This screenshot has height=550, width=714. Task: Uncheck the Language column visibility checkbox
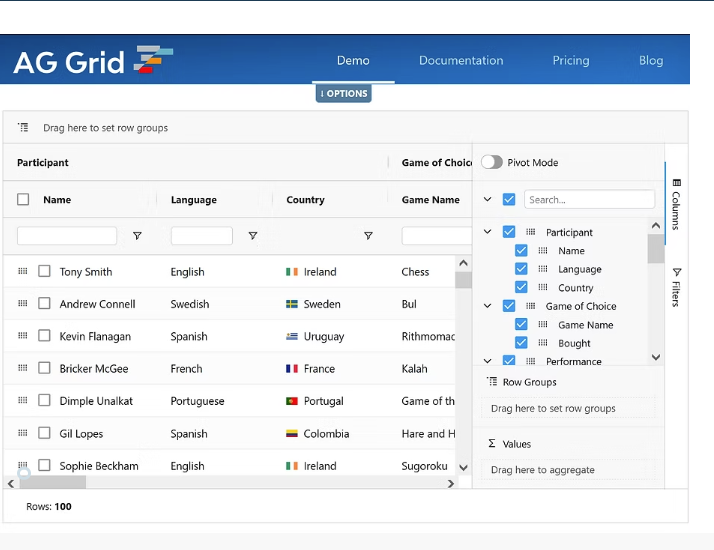click(x=521, y=269)
